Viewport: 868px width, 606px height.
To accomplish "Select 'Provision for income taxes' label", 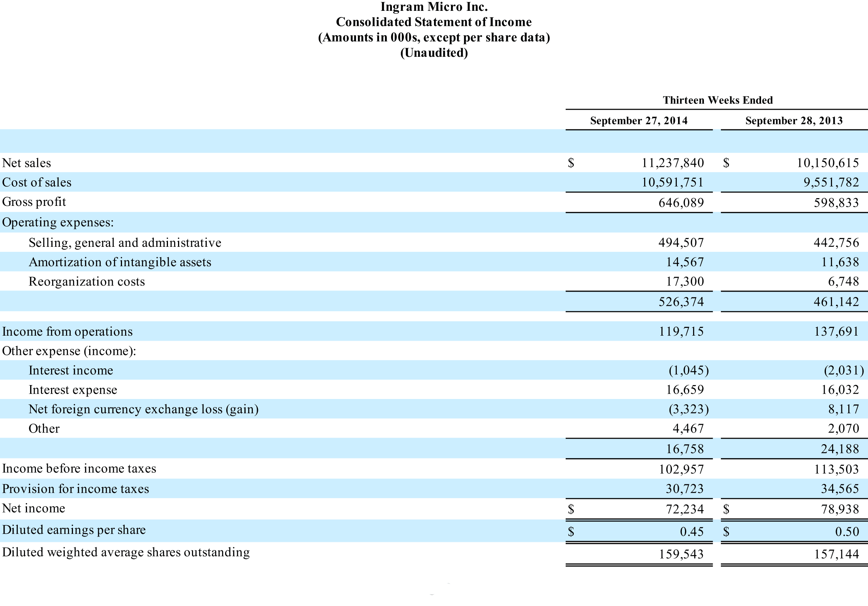I will [x=76, y=489].
